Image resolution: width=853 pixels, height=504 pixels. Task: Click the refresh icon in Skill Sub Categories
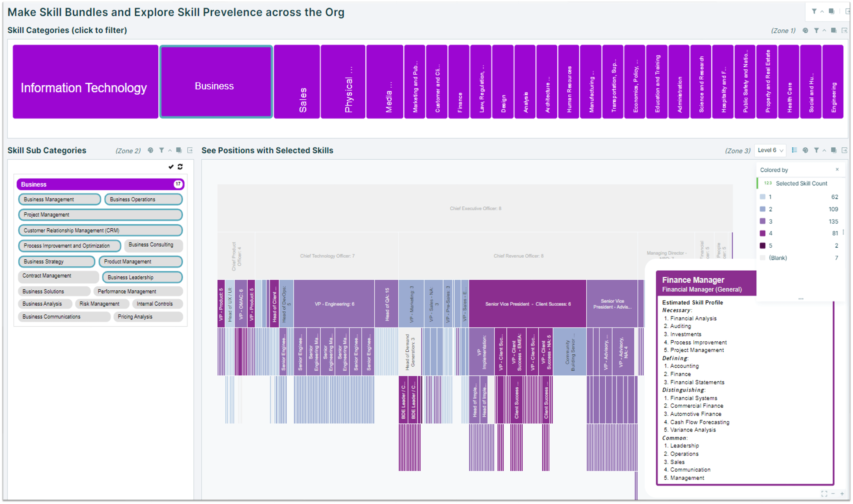(180, 166)
